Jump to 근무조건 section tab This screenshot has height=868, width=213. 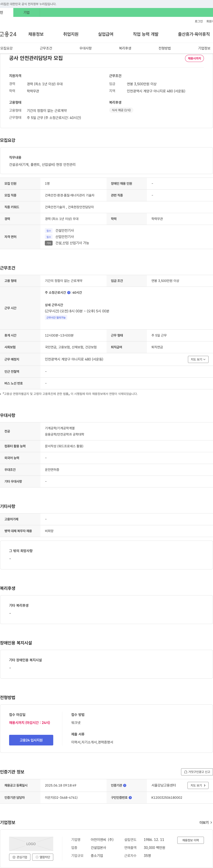coord(46,48)
